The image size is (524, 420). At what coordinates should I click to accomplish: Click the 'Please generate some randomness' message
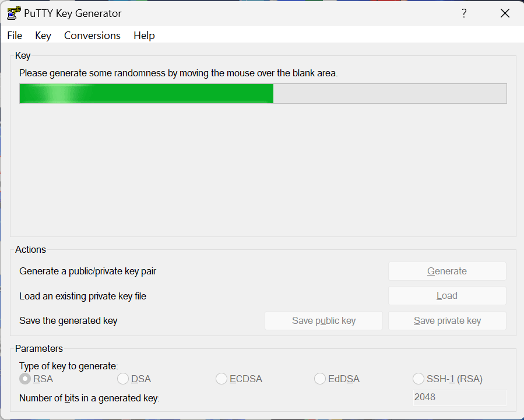point(178,73)
